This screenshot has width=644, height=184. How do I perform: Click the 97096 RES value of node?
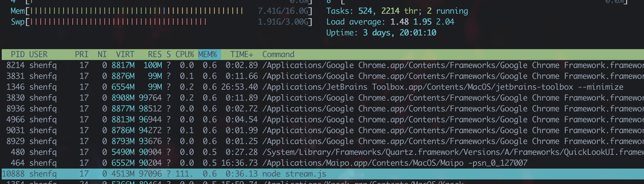tap(150, 174)
